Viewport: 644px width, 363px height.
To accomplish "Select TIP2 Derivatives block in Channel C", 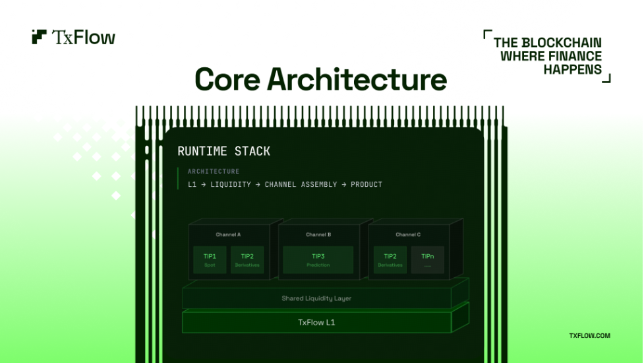I will coord(390,260).
